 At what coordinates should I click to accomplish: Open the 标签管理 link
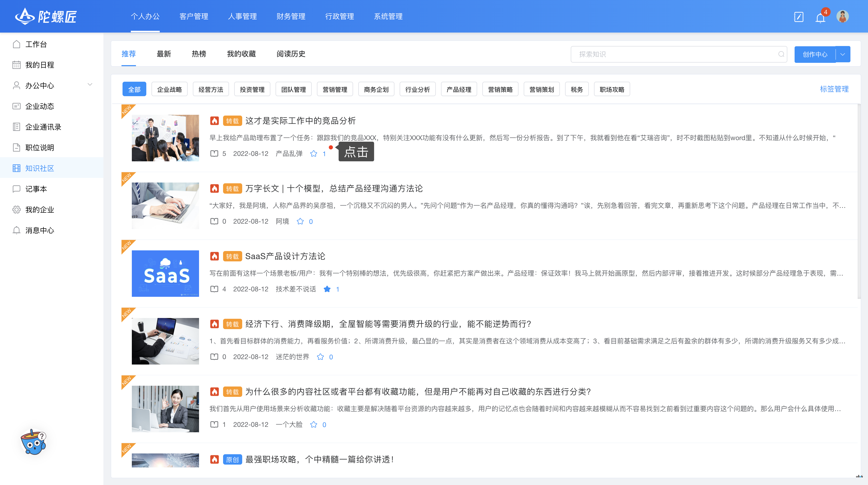[834, 89]
